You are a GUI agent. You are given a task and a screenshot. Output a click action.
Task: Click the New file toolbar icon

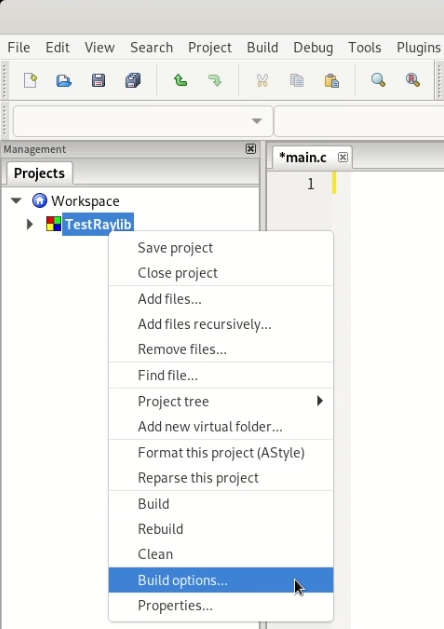click(x=30, y=81)
